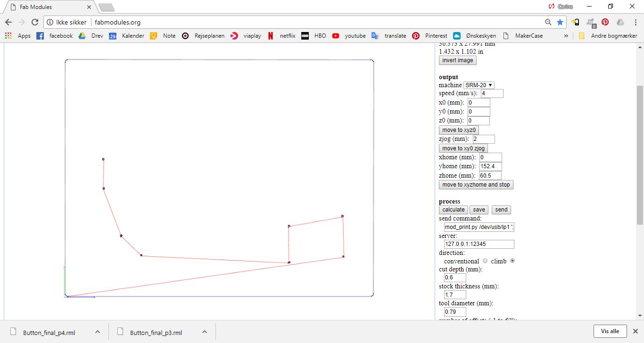The width and height of the screenshot is (644, 343).
Task: Open the Chrome menu three-dot icon
Action: [x=635, y=22]
